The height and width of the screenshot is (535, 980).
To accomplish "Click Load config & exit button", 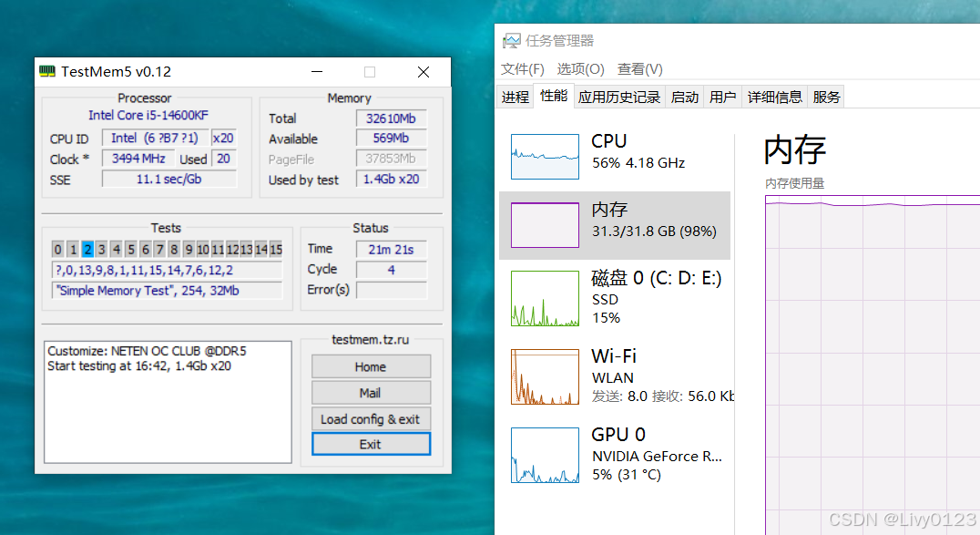I will click(x=371, y=419).
